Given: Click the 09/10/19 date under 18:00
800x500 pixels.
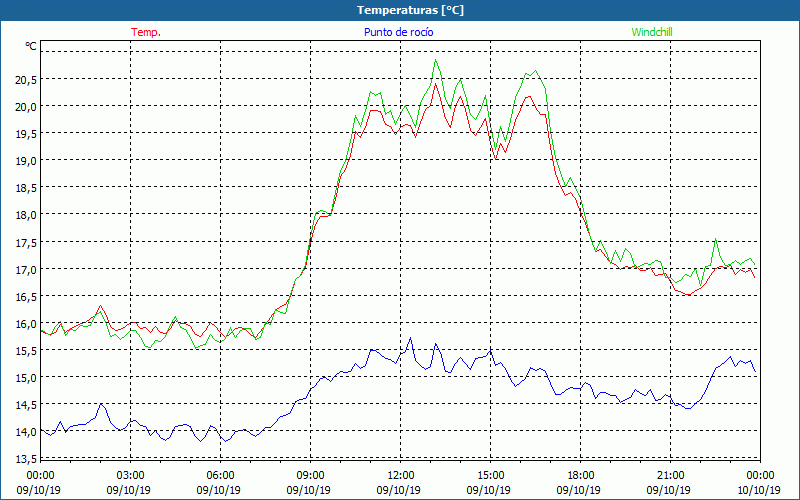Looking at the screenshot, I should point(579,490).
